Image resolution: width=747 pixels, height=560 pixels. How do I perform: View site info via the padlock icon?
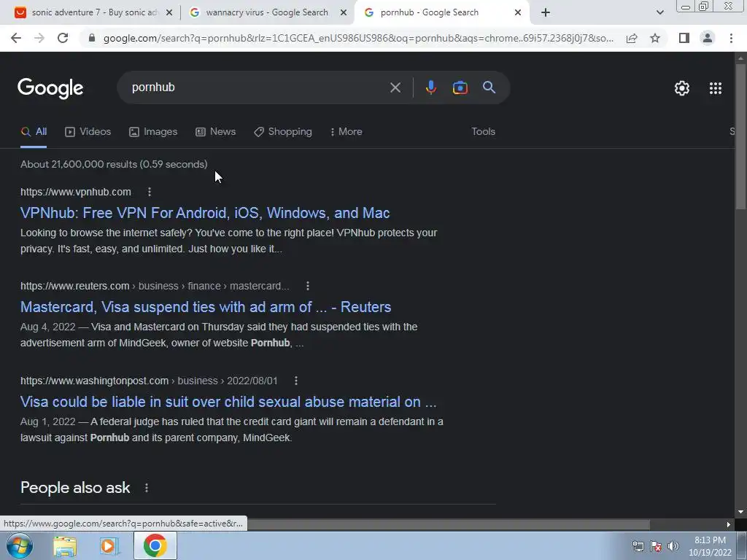click(92, 38)
